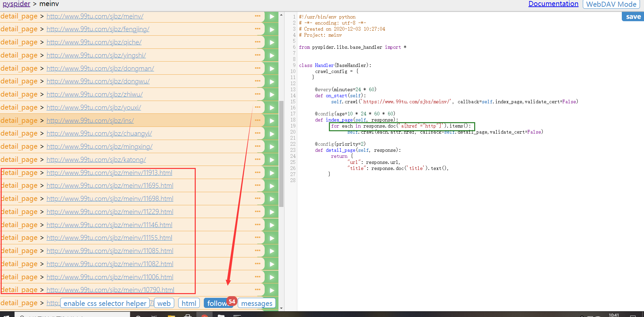Click the 'detail_page' label of ins/ row
The image size is (644, 317).
[19, 120]
